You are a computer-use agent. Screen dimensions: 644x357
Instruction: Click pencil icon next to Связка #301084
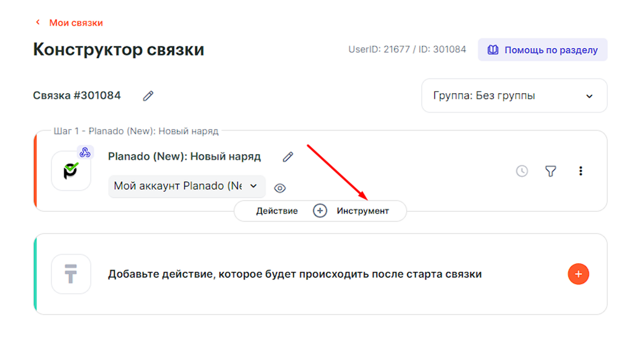148,96
